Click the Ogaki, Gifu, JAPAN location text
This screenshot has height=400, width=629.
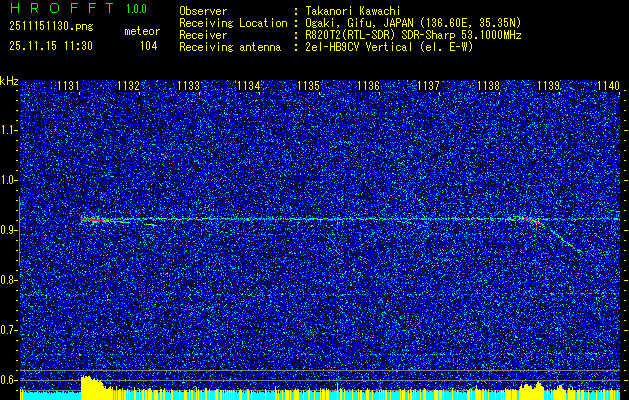pyautogui.click(x=413, y=23)
